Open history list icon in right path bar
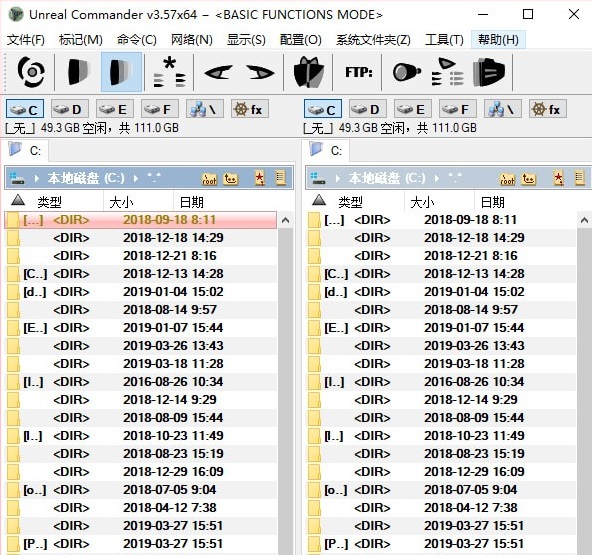Viewport: 592px width, 555px height. click(x=580, y=178)
